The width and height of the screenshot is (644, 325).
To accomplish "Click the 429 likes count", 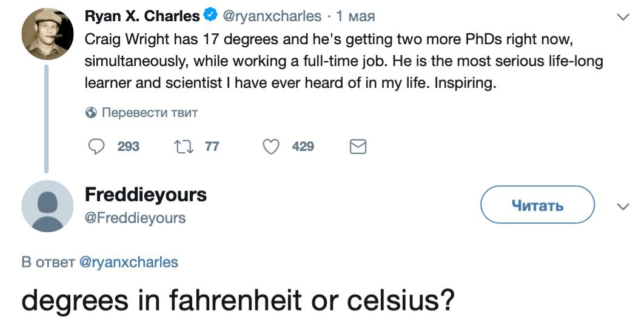I will pyautogui.click(x=303, y=146).
